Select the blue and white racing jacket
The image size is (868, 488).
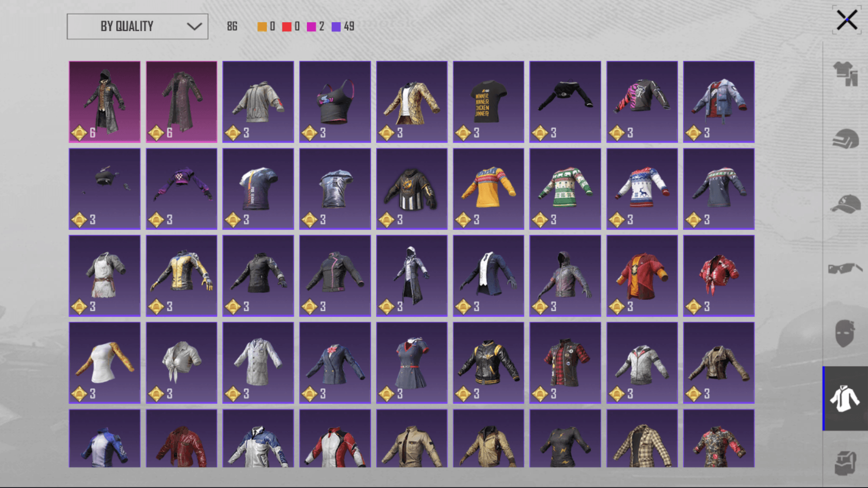(104, 438)
